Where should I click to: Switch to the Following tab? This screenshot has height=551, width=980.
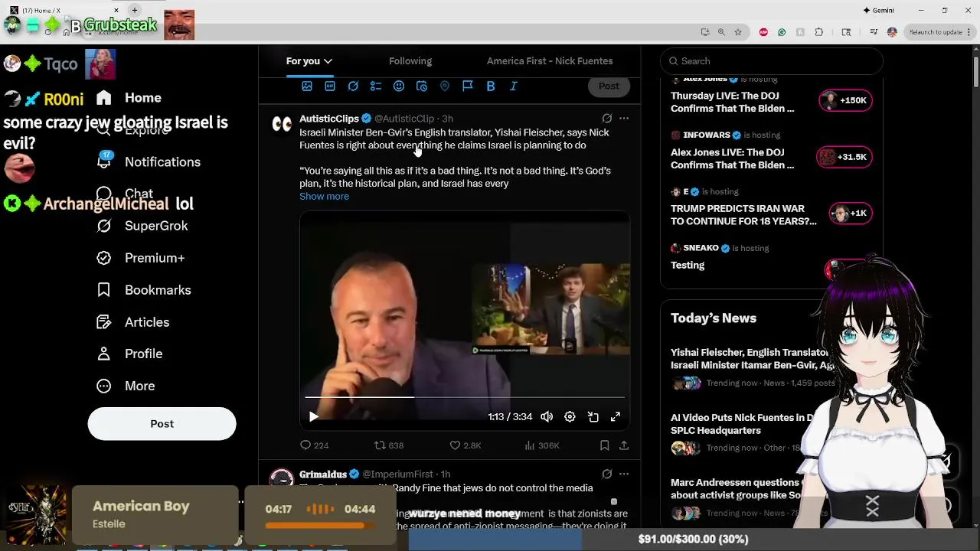click(410, 61)
